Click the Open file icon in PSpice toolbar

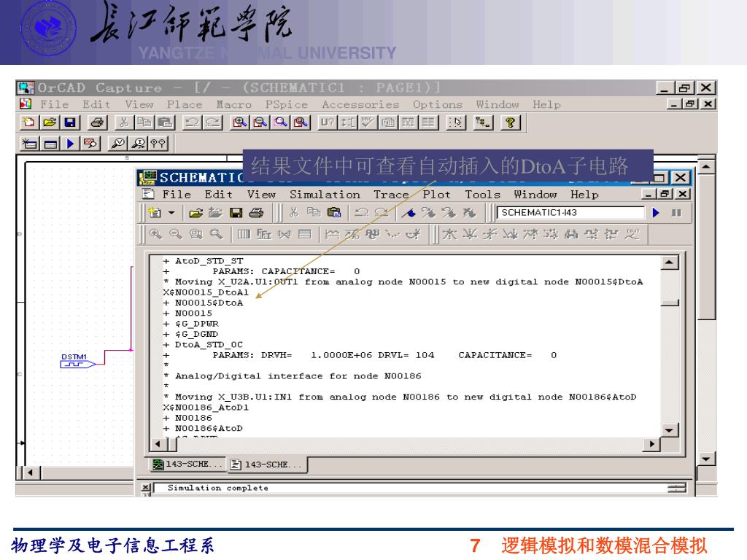(x=196, y=212)
